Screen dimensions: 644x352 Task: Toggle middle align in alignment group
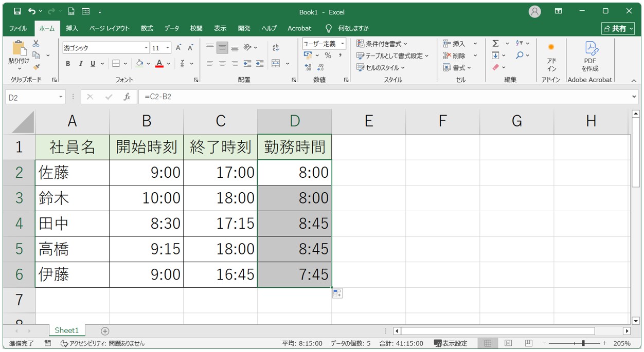[222, 48]
